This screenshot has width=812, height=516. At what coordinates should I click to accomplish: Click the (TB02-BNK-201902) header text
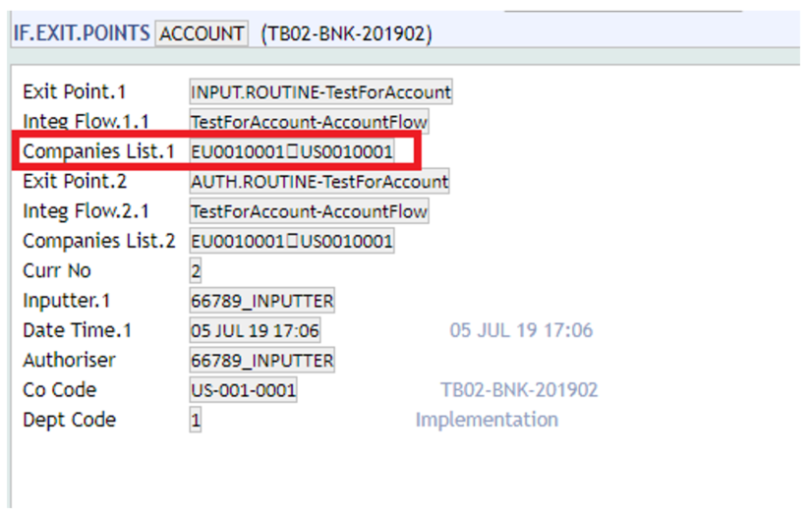[346, 33]
